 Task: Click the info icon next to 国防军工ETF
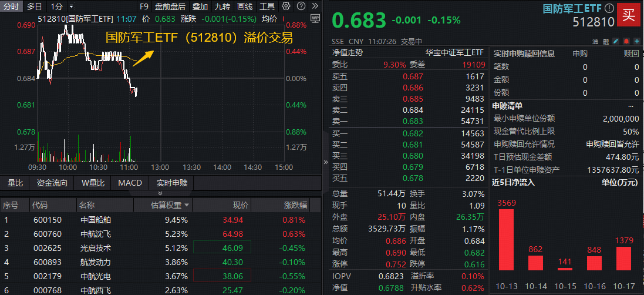[609, 9]
